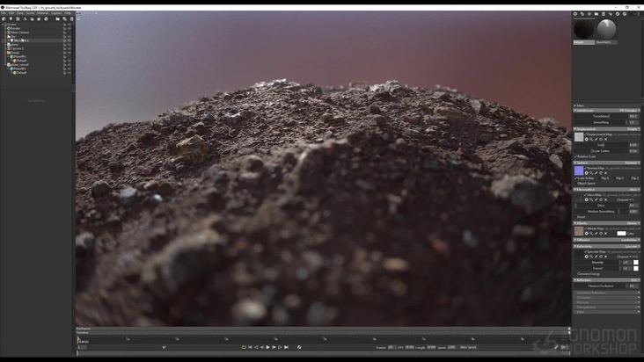The image size is (644, 362).
Task: Open the Material menu
Action: (x=43, y=13)
